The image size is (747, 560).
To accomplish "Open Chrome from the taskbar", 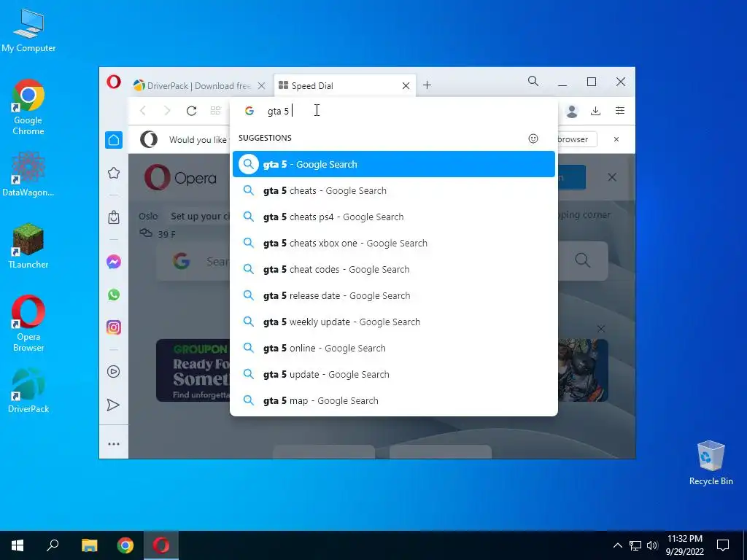I will point(125,545).
